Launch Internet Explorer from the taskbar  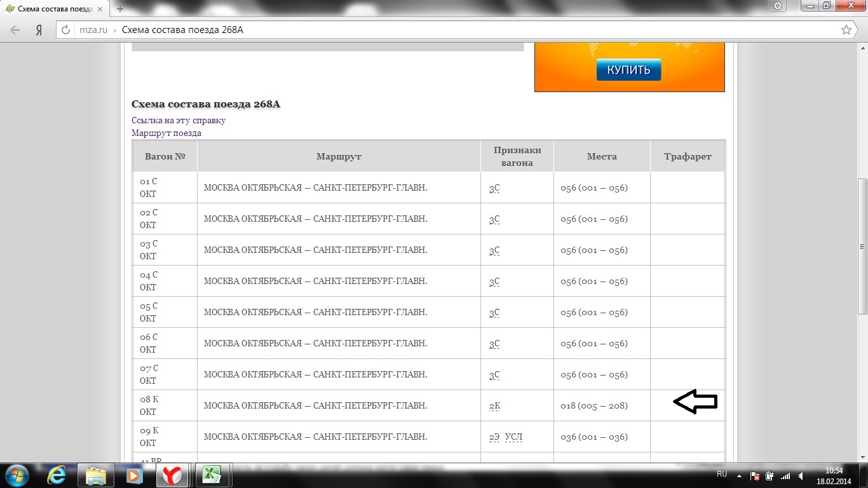pos(57,475)
